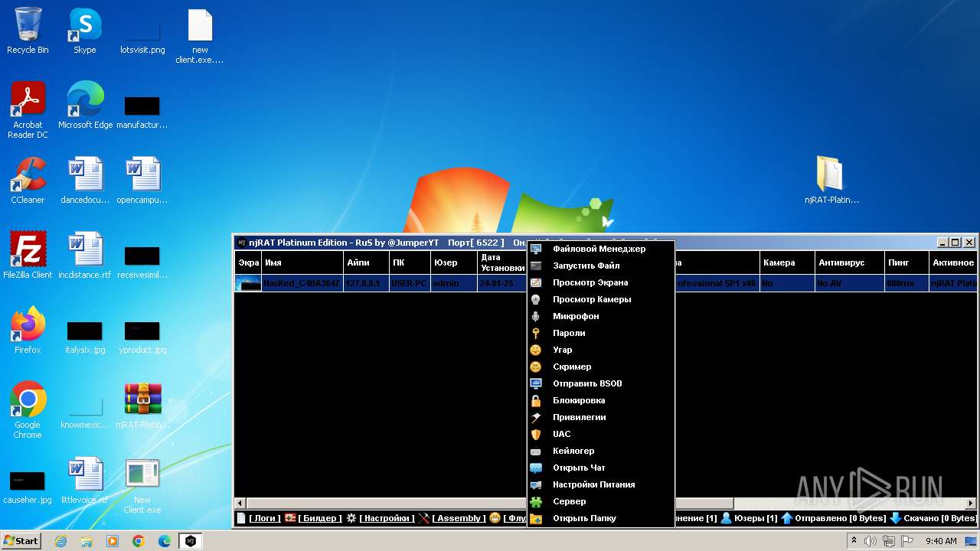
Task: Click the horizontal scrollbar right arrow
Action: point(972,504)
